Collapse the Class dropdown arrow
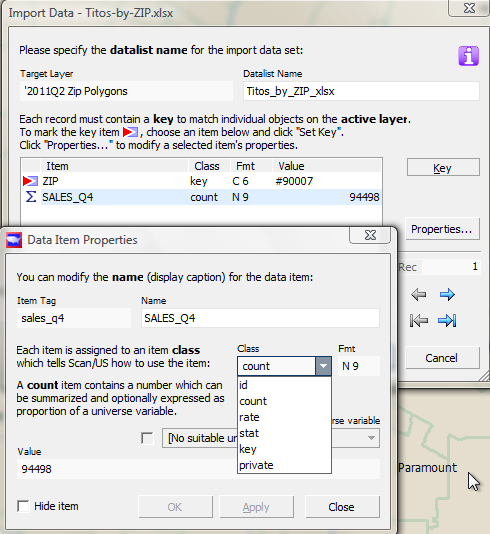Screen dimensions: 490x534 (323, 366)
